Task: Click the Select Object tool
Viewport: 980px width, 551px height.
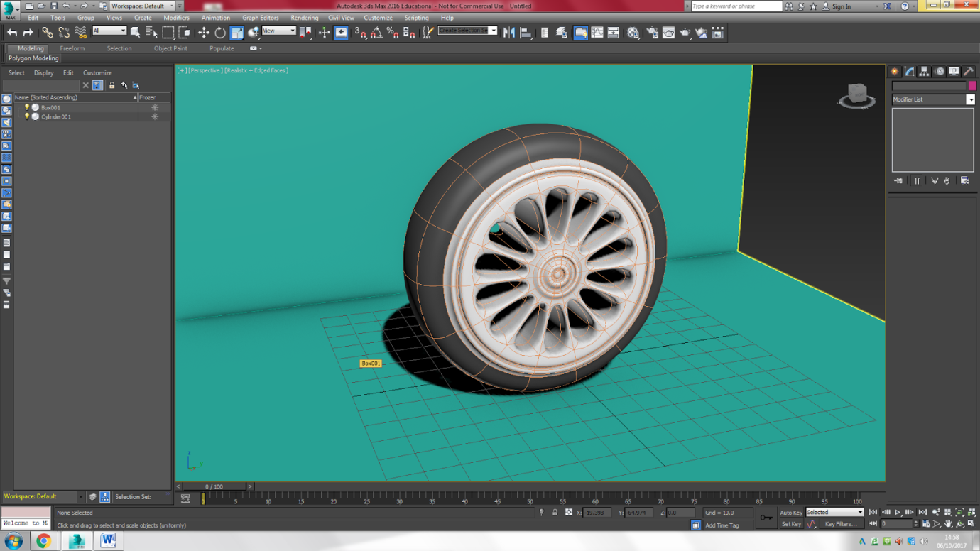Action: (135, 32)
